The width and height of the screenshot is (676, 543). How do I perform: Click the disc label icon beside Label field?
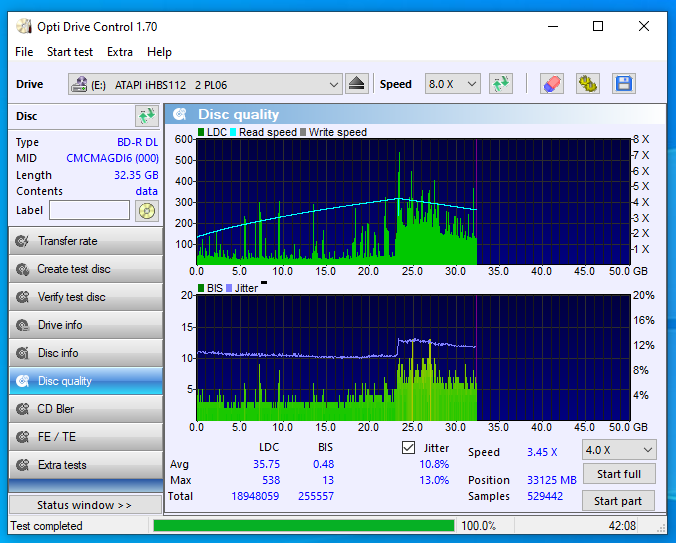click(x=147, y=211)
